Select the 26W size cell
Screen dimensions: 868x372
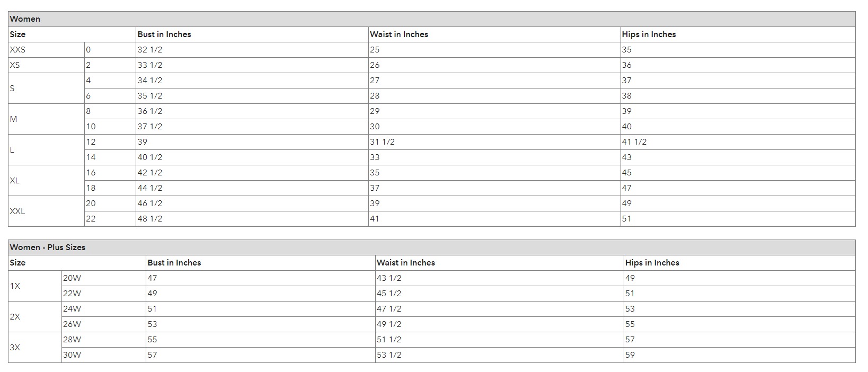(x=72, y=324)
